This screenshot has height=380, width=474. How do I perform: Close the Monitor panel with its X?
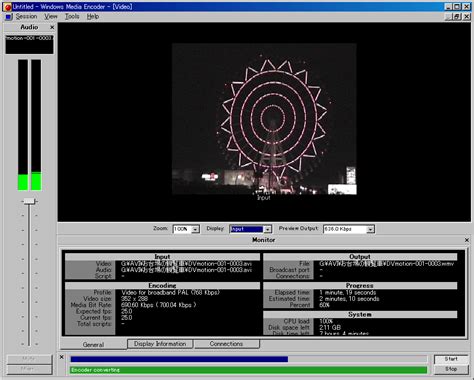[467, 240]
